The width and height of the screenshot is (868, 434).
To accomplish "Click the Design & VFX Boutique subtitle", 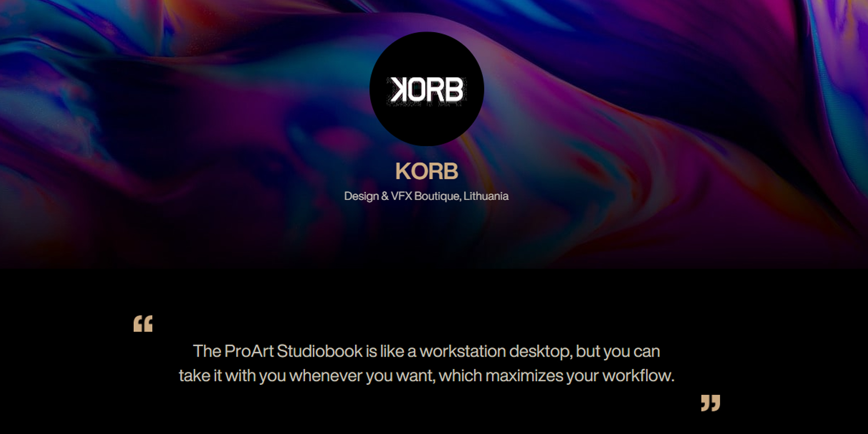I will pos(426,196).
